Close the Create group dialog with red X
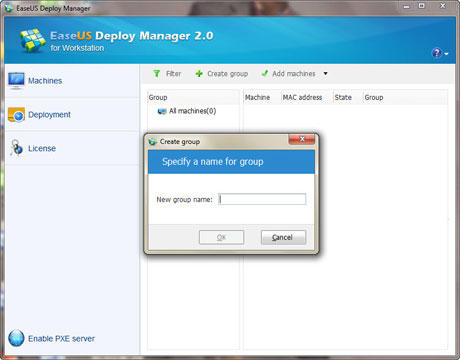 pyautogui.click(x=302, y=139)
